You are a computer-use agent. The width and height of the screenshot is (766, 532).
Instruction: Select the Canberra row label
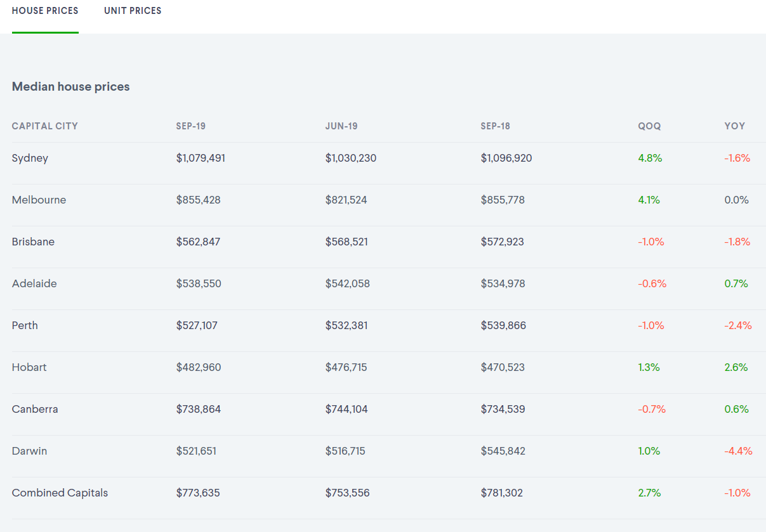(35, 409)
